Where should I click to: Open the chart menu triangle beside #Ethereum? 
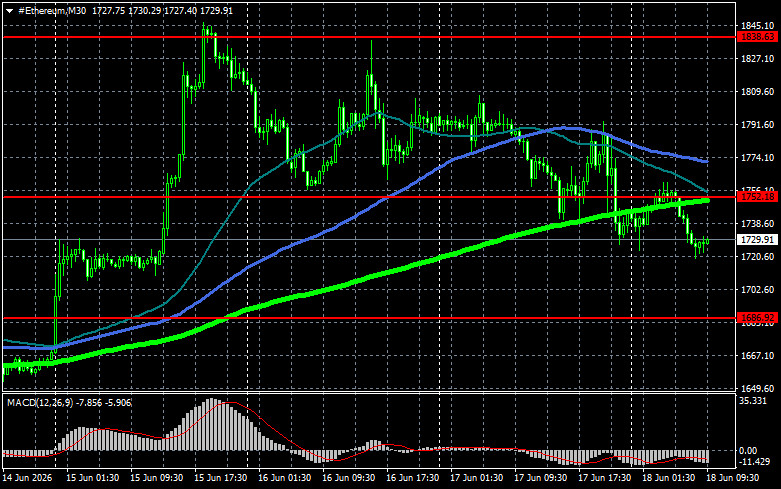click(9, 11)
